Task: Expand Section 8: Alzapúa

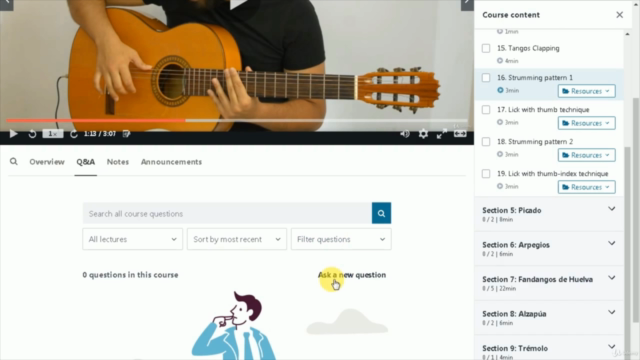Action: [549, 318]
